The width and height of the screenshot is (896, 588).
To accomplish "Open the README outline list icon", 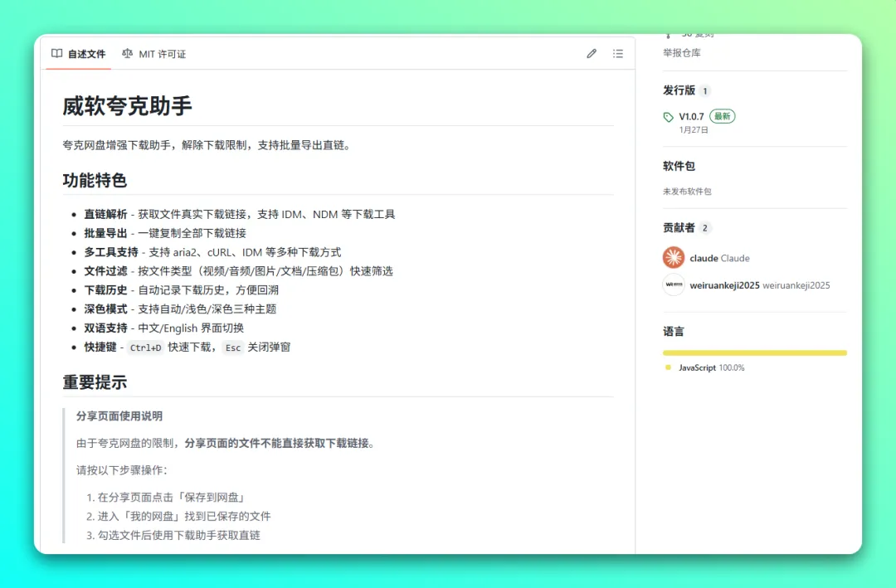I will point(618,53).
